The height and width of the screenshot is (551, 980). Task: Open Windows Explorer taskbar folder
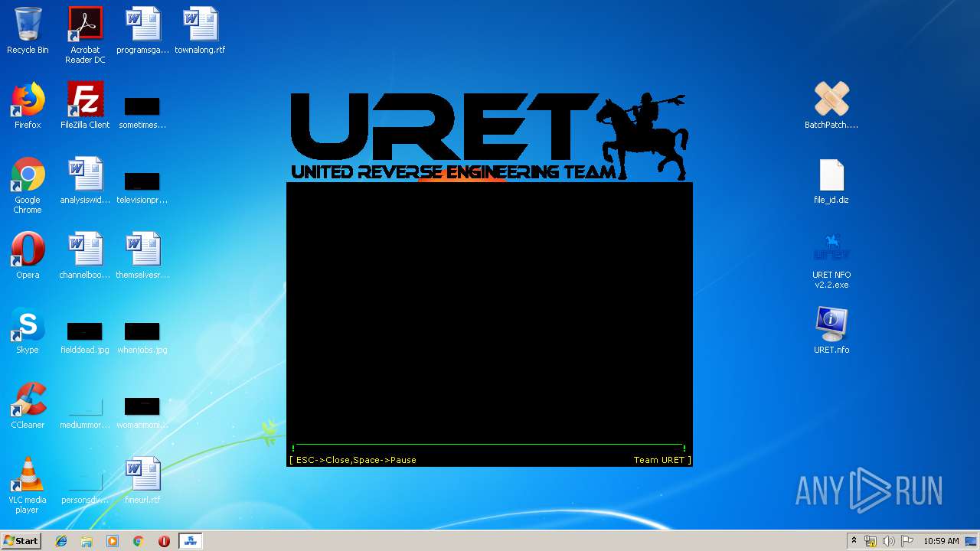[x=87, y=541]
